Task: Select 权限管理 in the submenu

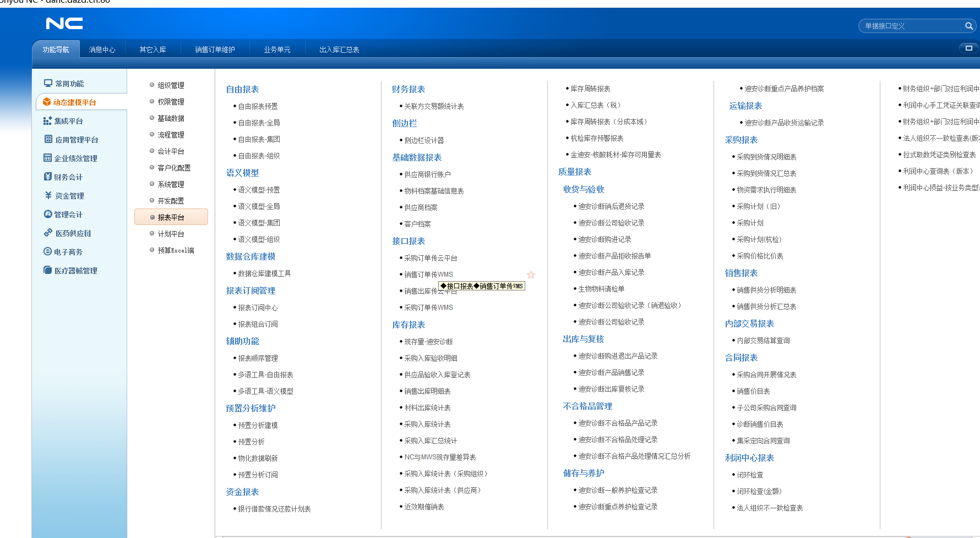Action: point(171,102)
